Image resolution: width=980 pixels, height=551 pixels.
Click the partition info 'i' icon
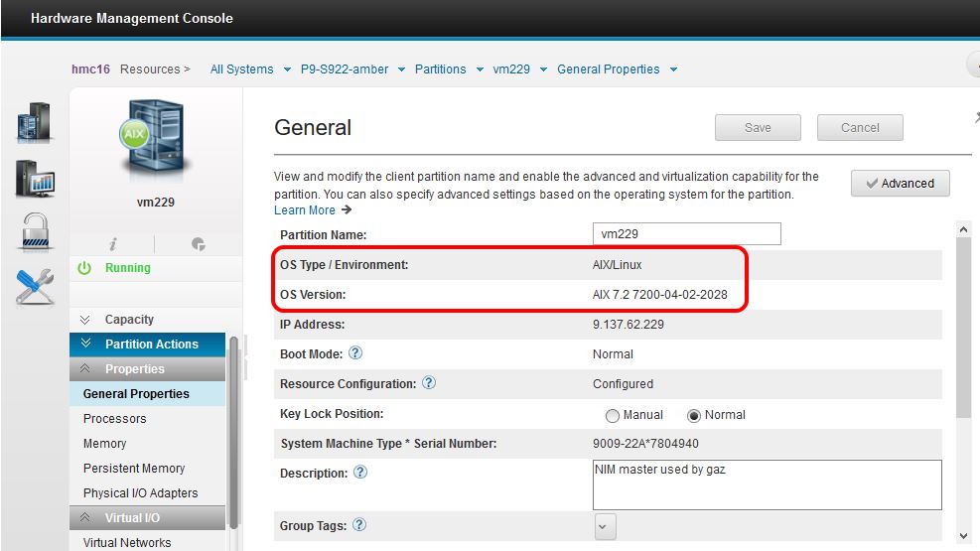(x=113, y=243)
